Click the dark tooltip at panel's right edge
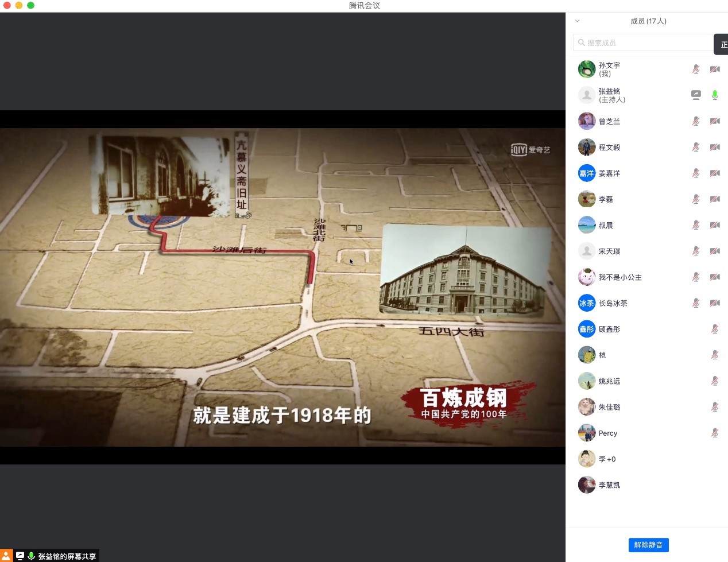 click(721, 44)
